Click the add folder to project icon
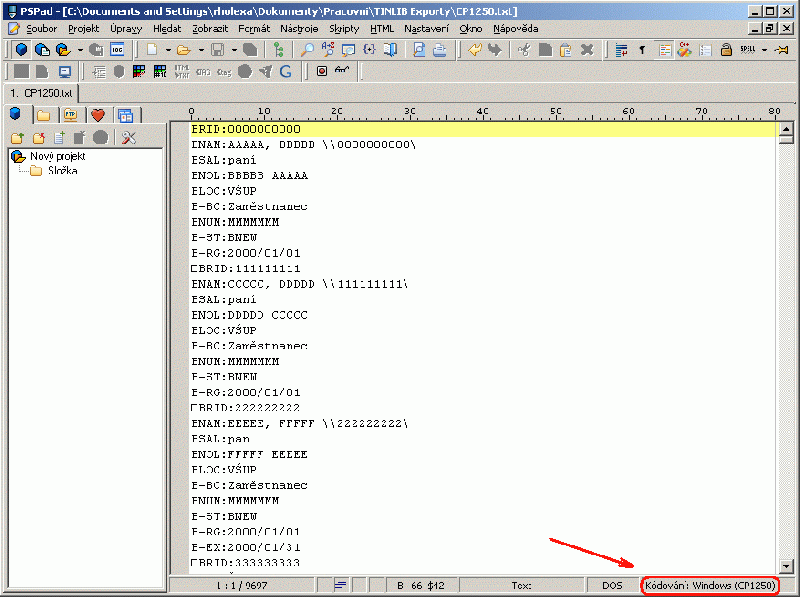Image resolution: width=800 pixels, height=597 pixels. coord(17,137)
